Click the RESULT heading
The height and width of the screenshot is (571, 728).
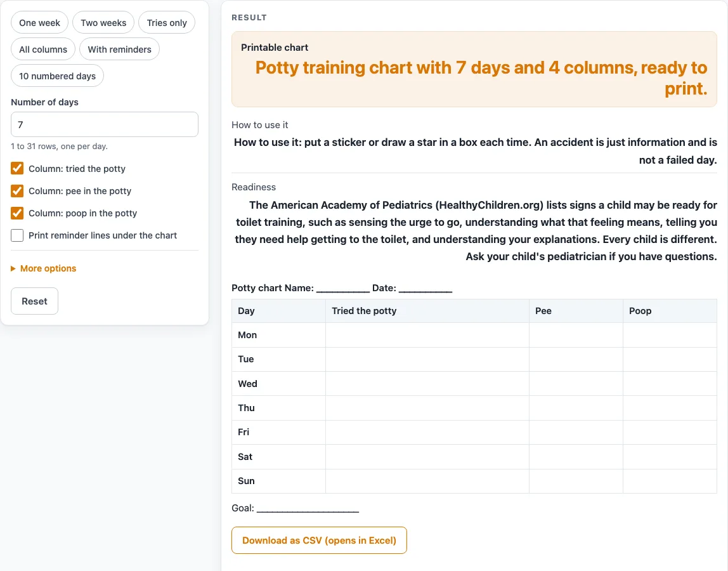249,18
